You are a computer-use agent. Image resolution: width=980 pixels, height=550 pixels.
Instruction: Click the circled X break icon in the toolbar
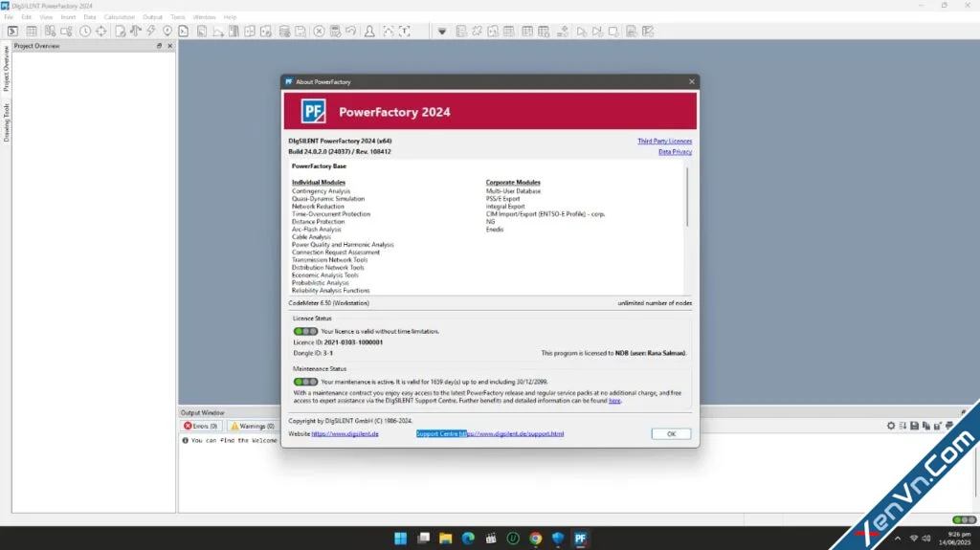tap(319, 32)
